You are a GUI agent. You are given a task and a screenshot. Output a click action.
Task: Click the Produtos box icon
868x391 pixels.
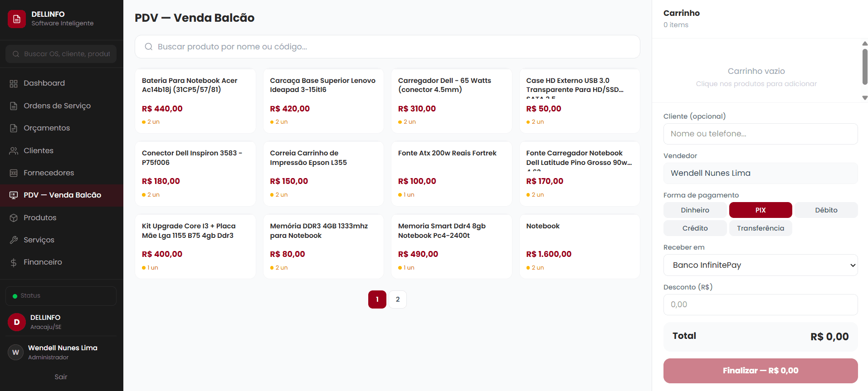14,218
